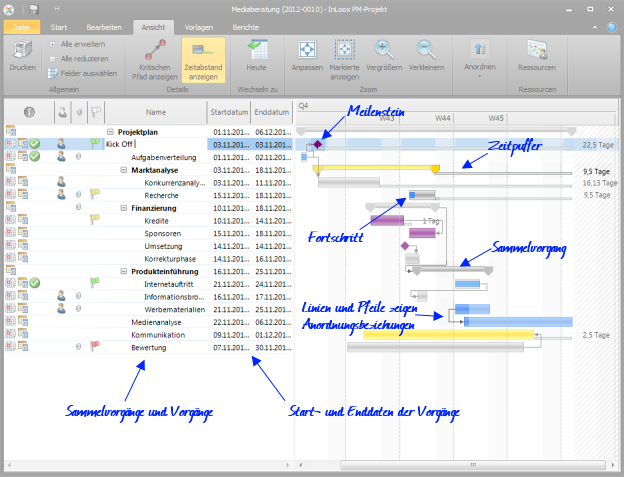This screenshot has height=477, width=624.
Task: Click the Anpassen zoom icon
Action: coord(307,50)
